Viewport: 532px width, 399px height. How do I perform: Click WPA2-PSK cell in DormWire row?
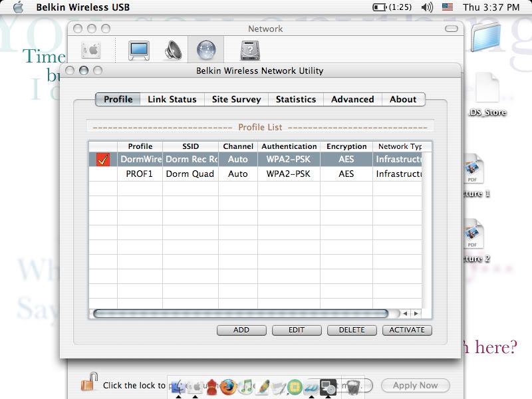tap(289, 159)
